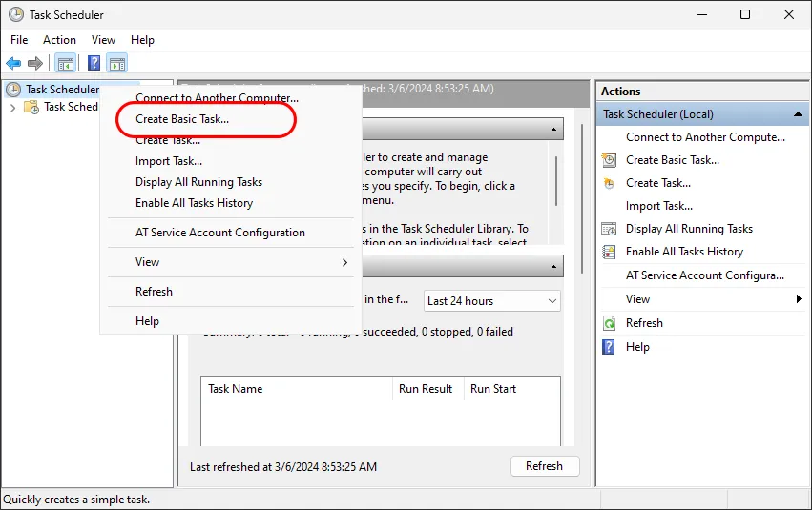The height and width of the screenshot is (510, 812).
Task: Click the Create Task icon in Actions pane
Action: (609, 183)
